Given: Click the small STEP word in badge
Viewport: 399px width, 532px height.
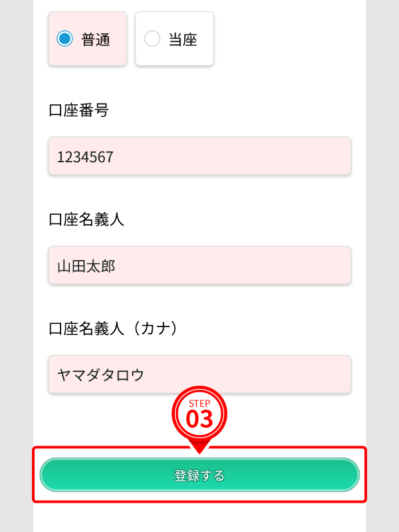Looking at the screenshot, I should tap(199, 404).
